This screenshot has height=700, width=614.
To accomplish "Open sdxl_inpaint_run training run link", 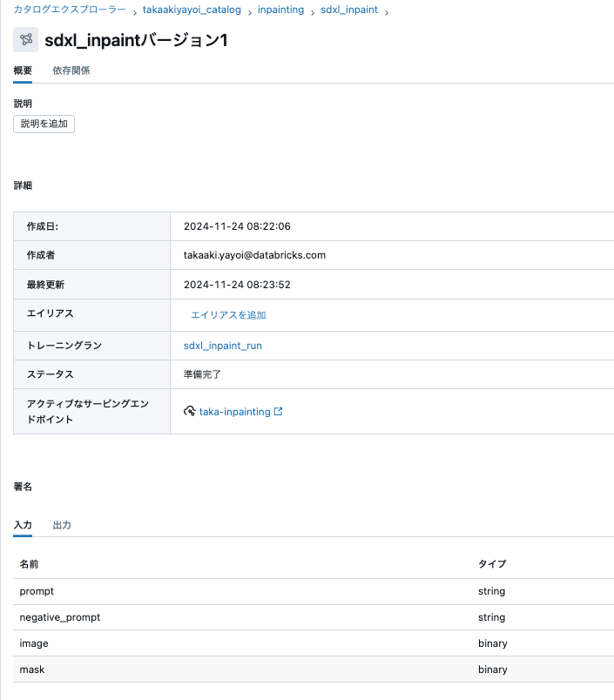I will tap(223, 346).
